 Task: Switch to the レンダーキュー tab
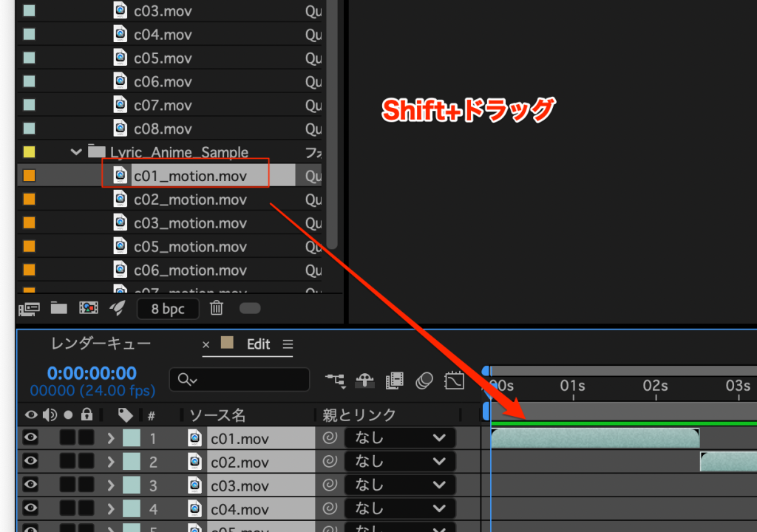tap(101, 344)
